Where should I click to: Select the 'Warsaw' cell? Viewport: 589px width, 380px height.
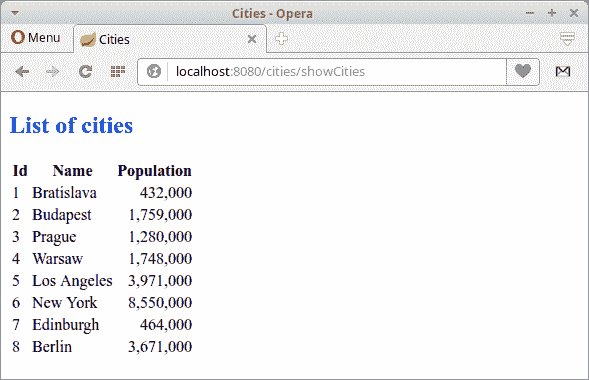pyautogui.click(x=57, y=259)
